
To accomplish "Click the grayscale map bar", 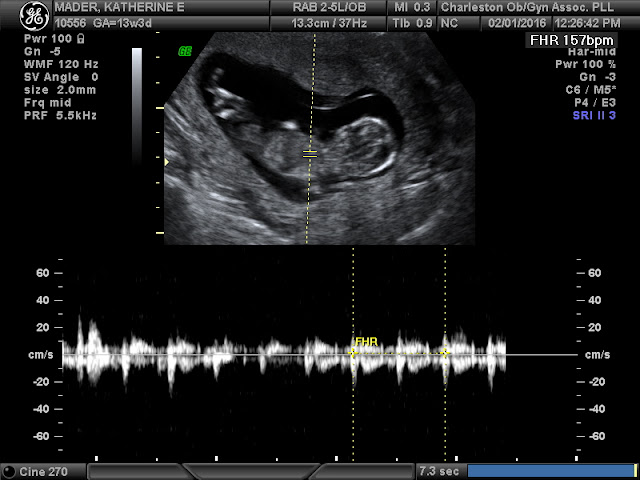I will [x=137, y=106].
